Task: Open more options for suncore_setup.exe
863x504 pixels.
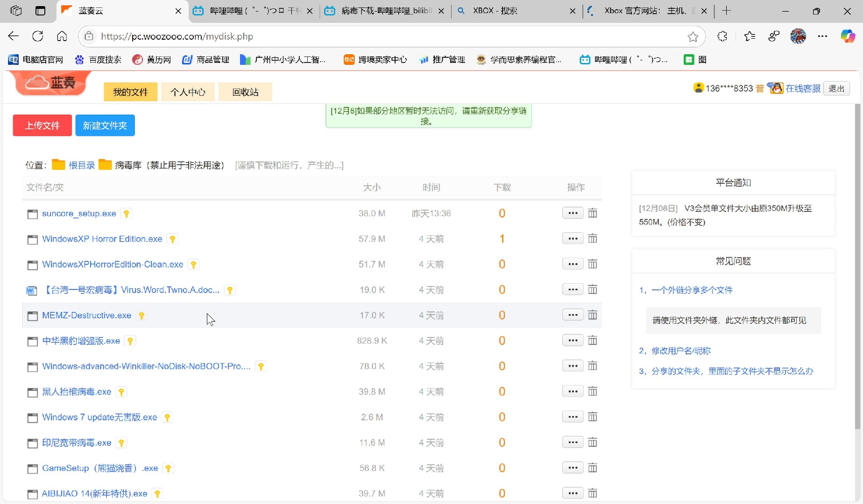Action: [x=573, y=213]
